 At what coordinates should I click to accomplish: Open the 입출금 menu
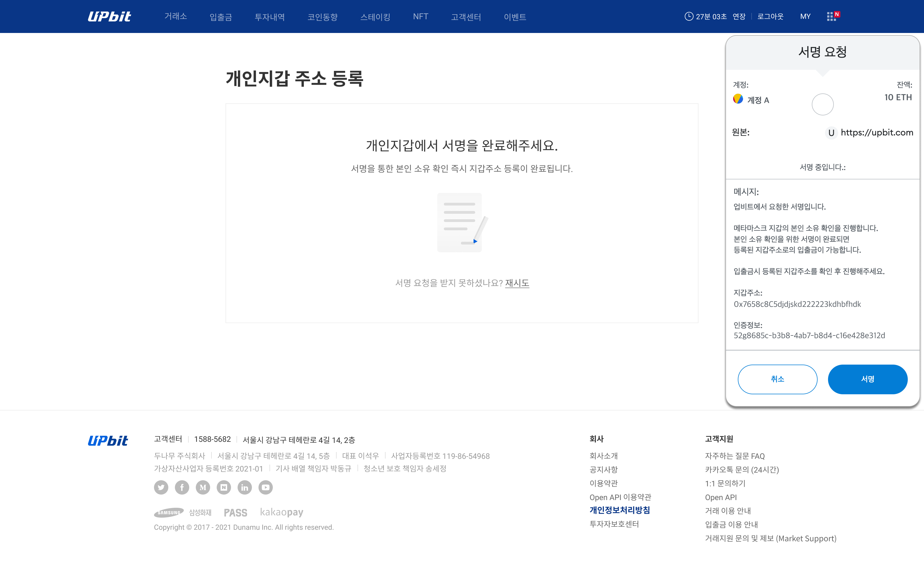221,17
